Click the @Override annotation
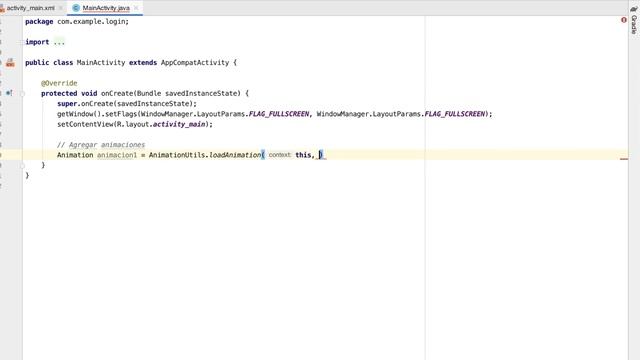 59,83
